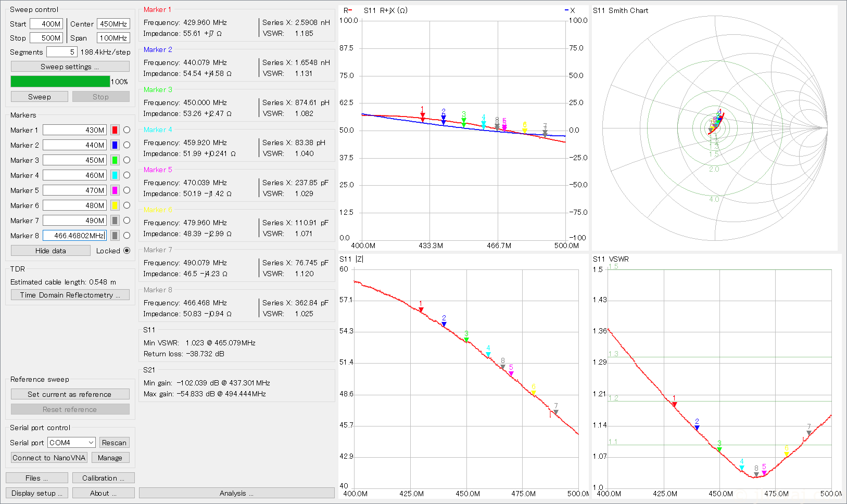Select the Marker 3 radio button

click(x=127, y=160)
